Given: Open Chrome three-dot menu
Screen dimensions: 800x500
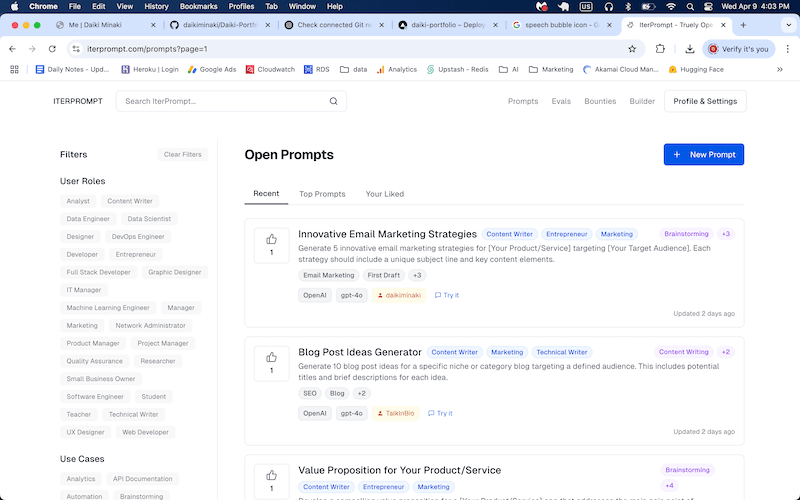Looking at the screenshot, I should [788, 49].
